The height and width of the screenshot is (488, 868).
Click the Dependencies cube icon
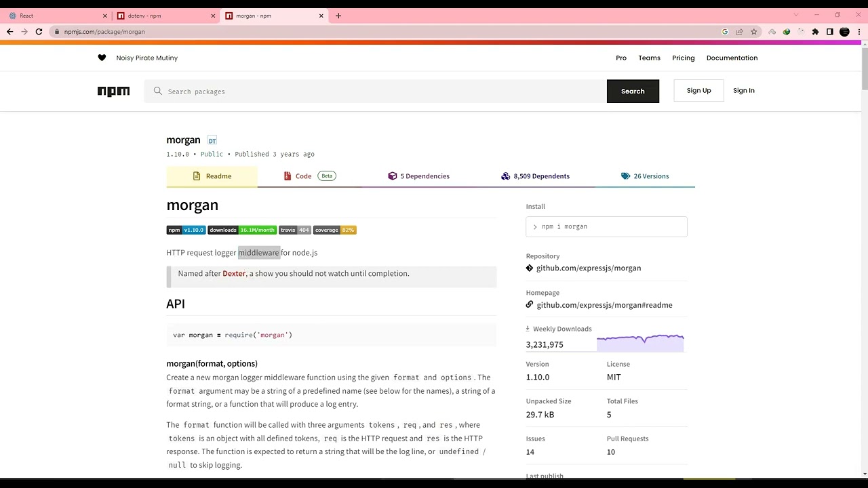[x=392, y=176]
